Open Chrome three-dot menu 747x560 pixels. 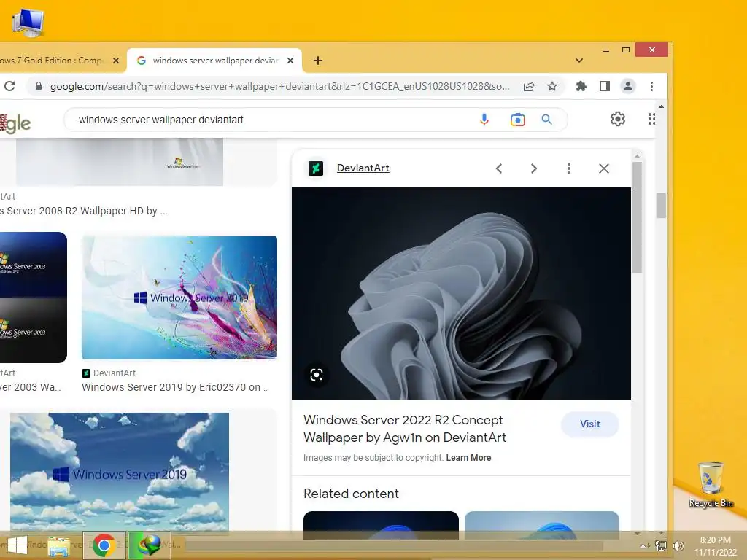(651, 86)
